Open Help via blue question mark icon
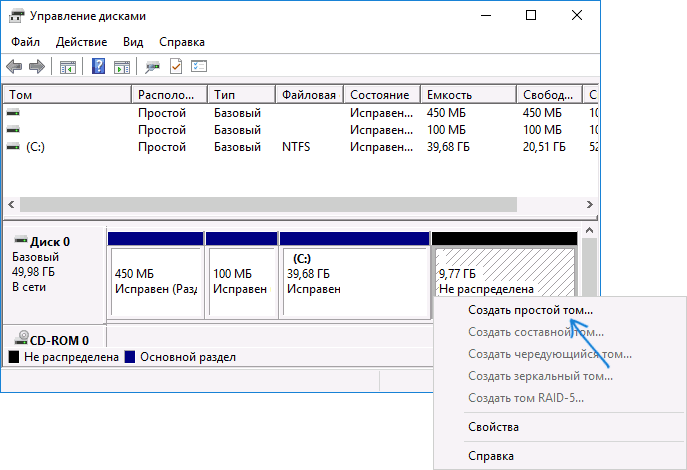687x470 pixels. [x=99, y=67]
